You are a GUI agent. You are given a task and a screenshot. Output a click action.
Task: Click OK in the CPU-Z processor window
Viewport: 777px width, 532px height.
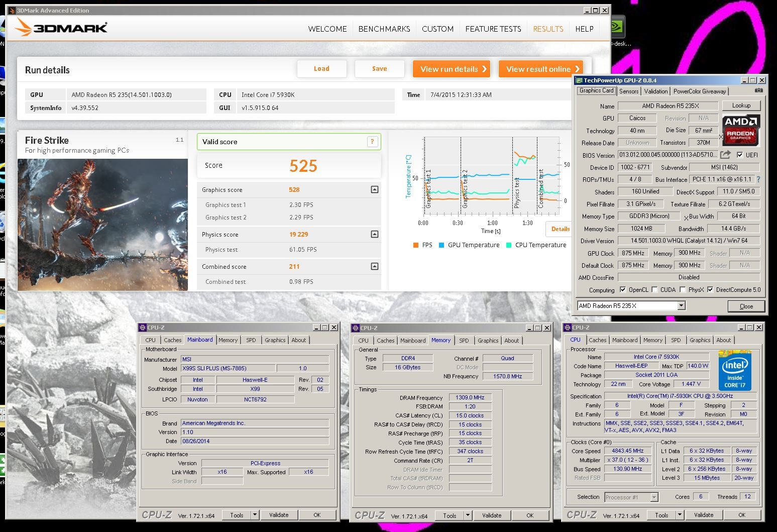pos(742,514)
